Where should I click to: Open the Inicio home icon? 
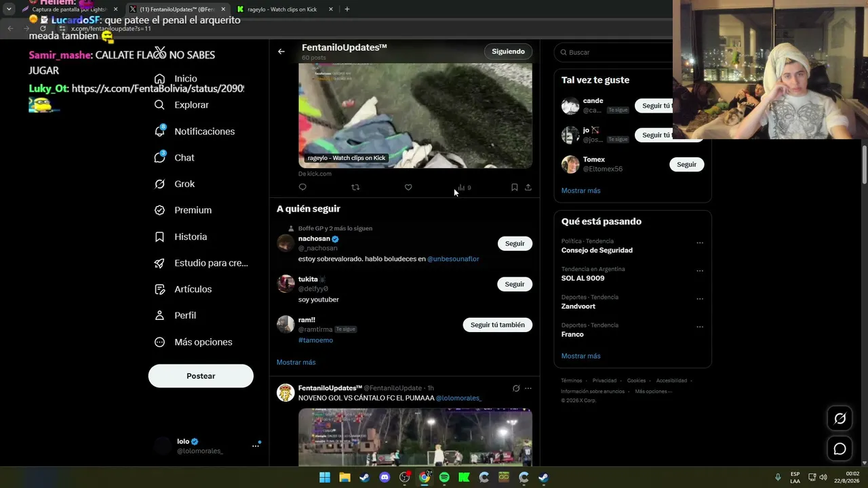click(159, 79)
